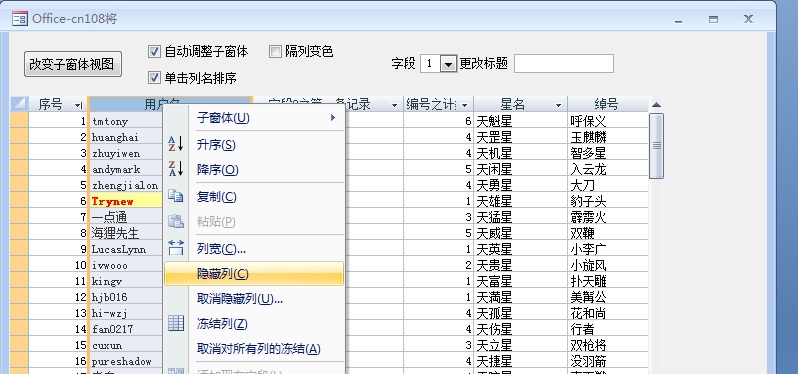Click the row selector for tmtony

19,121
